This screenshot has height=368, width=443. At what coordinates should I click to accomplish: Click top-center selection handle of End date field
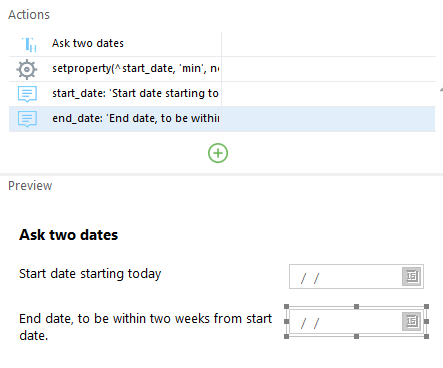pyautogui.click(x=356, y=306)
